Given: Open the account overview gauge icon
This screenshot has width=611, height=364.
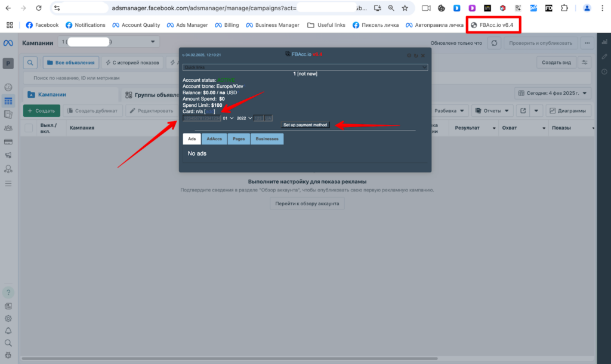Looking at the screenshot, I should pos(8,87).
